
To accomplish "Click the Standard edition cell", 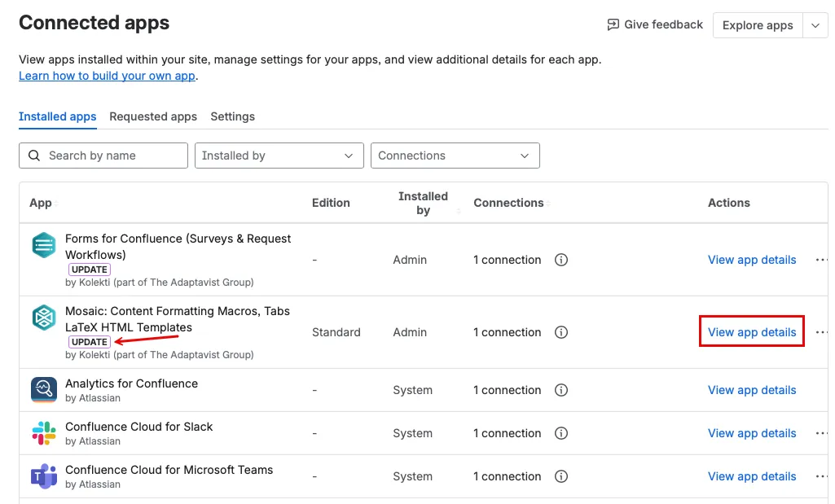I will point(336,332).
